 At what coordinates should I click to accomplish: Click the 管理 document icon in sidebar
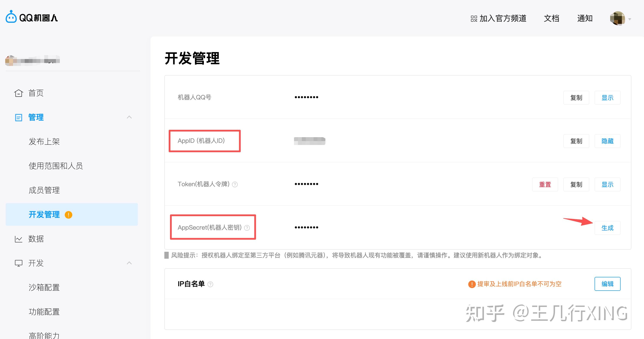click(18, 117)
